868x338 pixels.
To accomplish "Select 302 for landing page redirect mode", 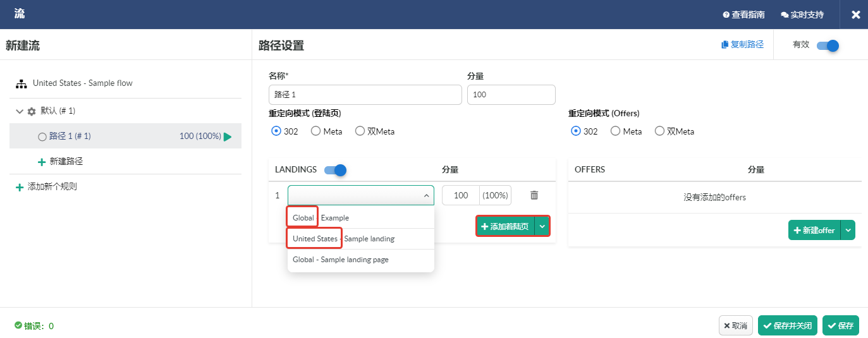I will click(x=276, y=131).
